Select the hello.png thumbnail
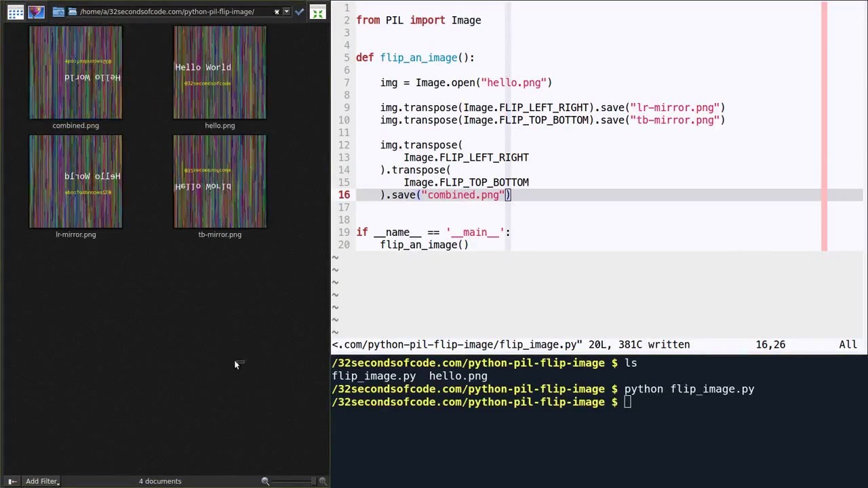 220,73
